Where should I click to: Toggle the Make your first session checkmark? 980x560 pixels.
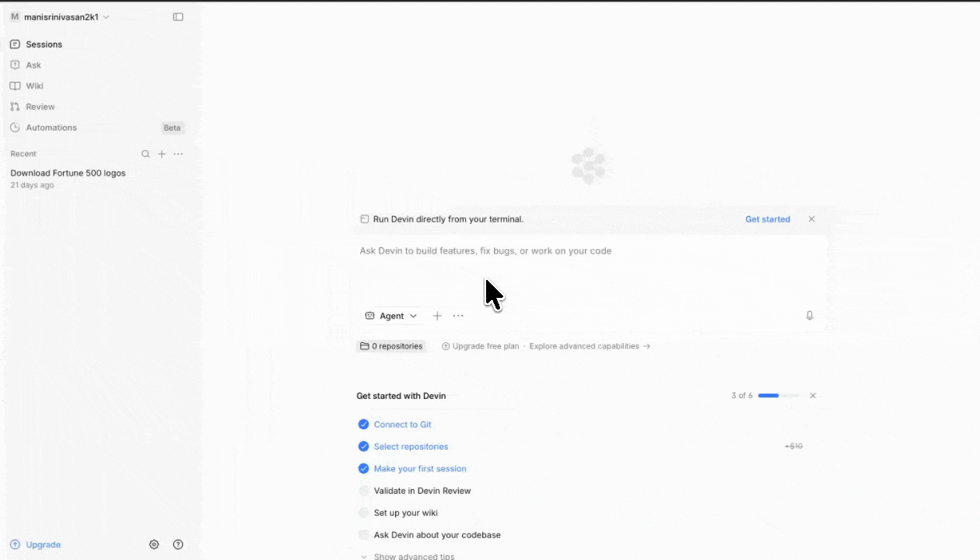coord(363,469)
